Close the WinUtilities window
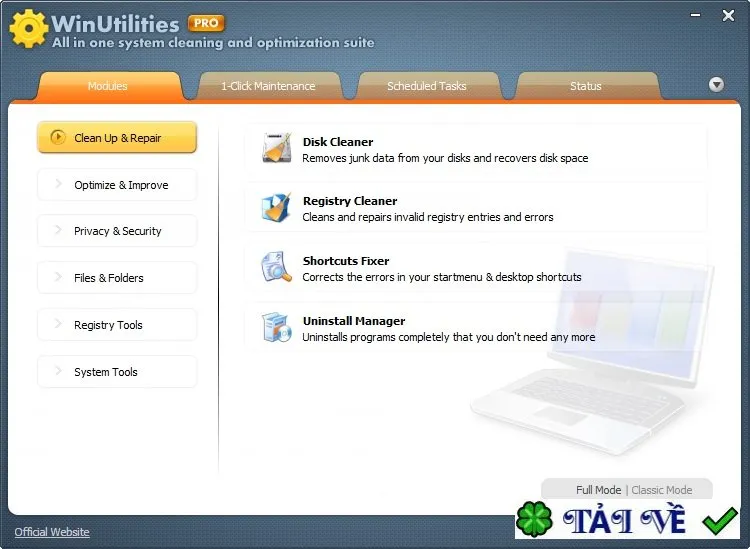 pos(728,15)
